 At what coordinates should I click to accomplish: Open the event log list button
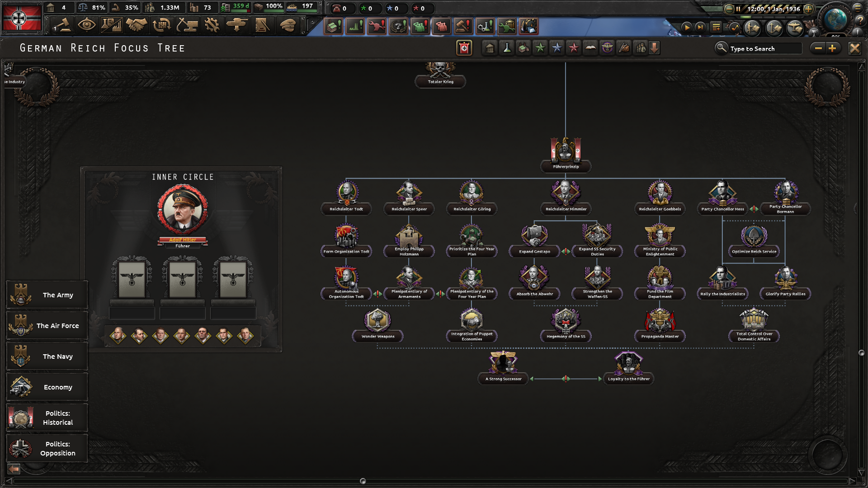(716, 28)
